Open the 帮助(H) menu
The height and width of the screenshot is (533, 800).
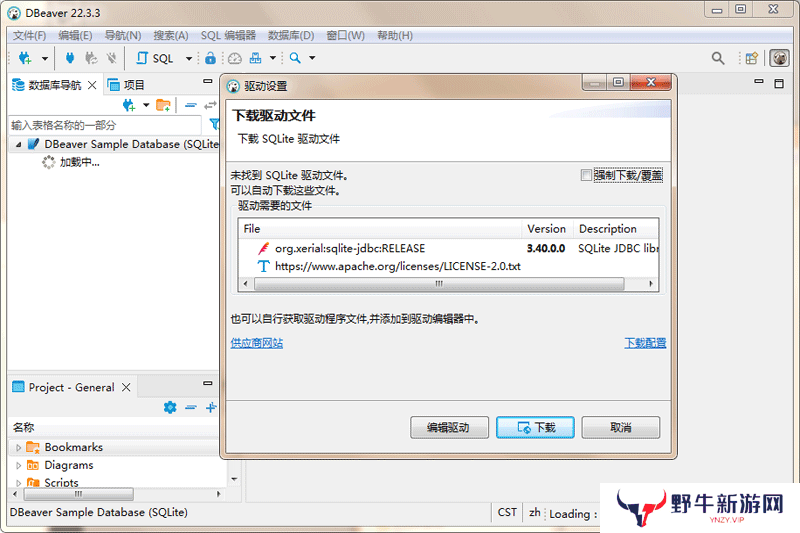click(395, 36)
